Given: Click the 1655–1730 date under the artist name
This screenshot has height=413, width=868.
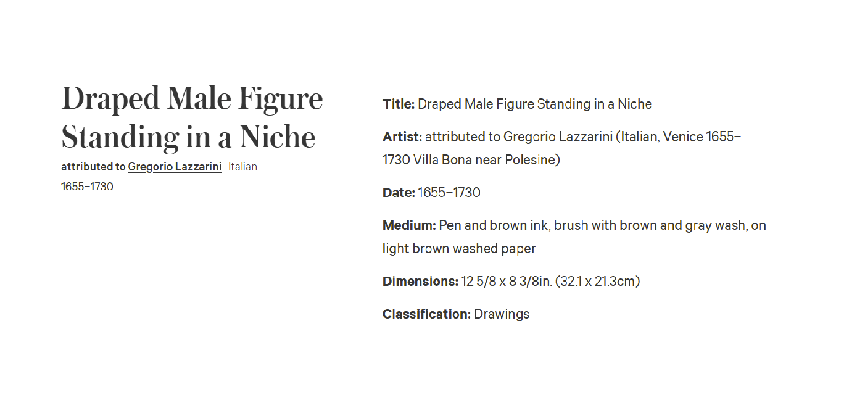Looking at the screenshot, I should point(87,187).
